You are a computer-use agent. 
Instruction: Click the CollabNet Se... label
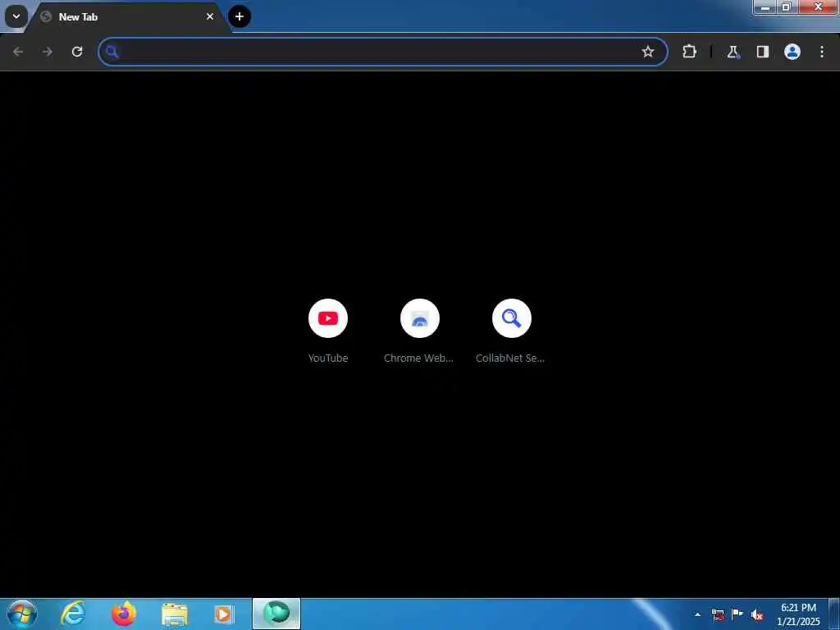[x=510, y=358]
